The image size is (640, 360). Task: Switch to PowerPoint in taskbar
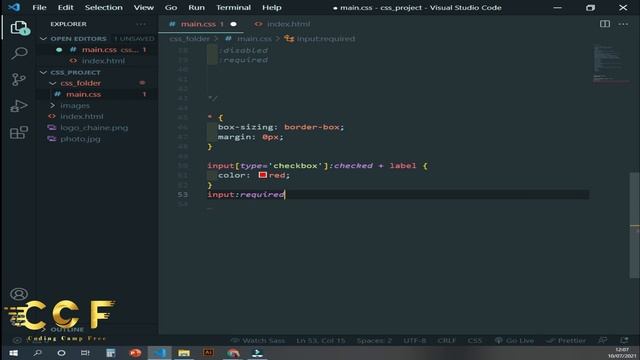tap(135, 353)
